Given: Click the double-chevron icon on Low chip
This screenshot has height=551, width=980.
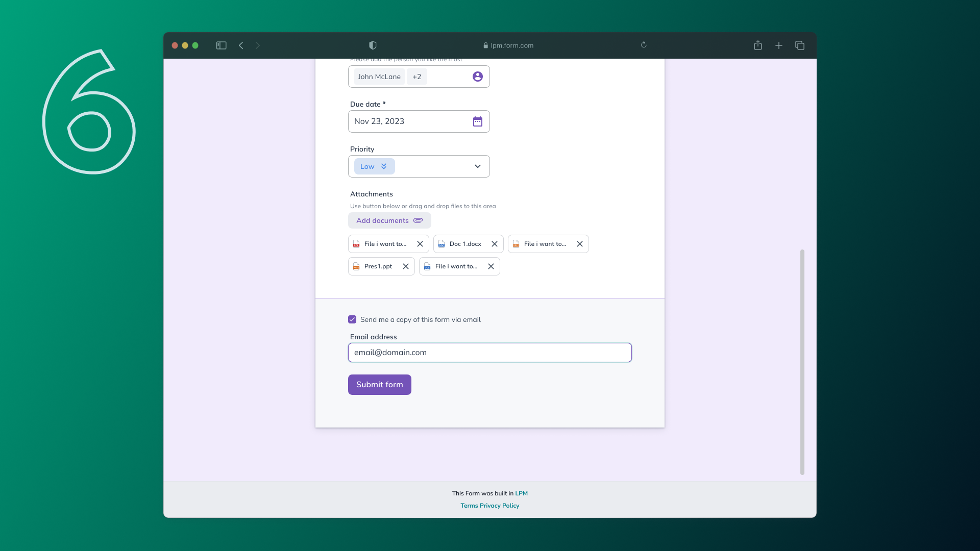Looking at the screenshot, I should pos(384,166).
